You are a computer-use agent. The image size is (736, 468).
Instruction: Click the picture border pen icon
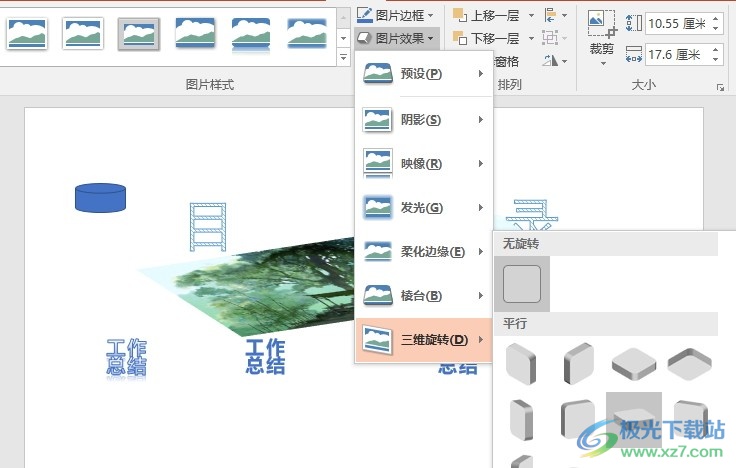point(365,15)
